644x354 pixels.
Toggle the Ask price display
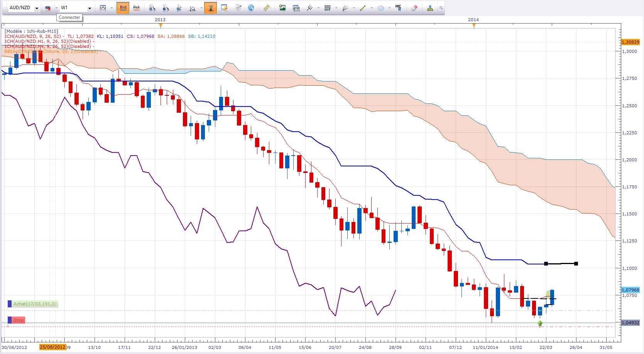point(136,8)
